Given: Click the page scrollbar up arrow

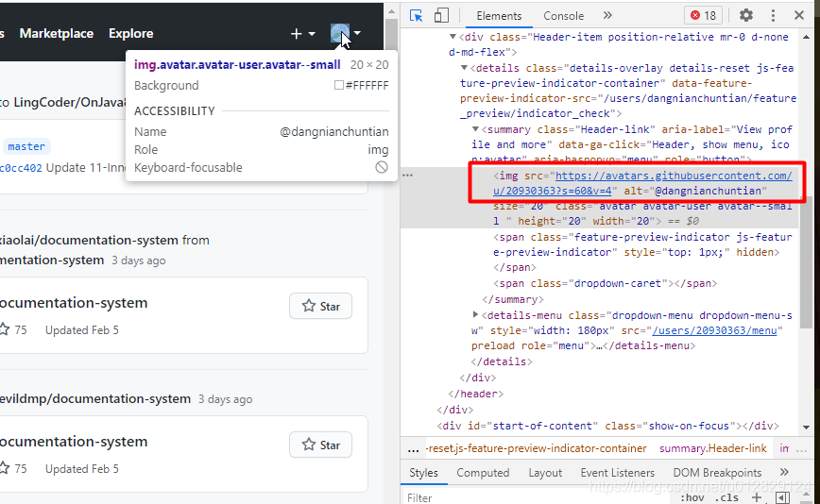Looking at the screenshot, I should point(391,11).
